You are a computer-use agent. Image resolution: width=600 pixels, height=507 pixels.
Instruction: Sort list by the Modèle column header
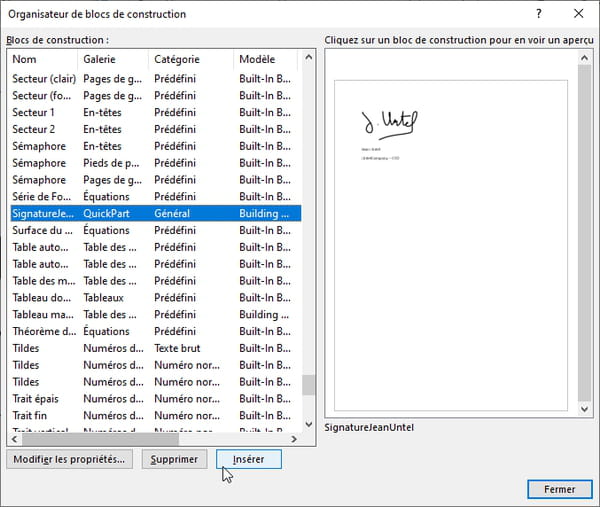265,59
